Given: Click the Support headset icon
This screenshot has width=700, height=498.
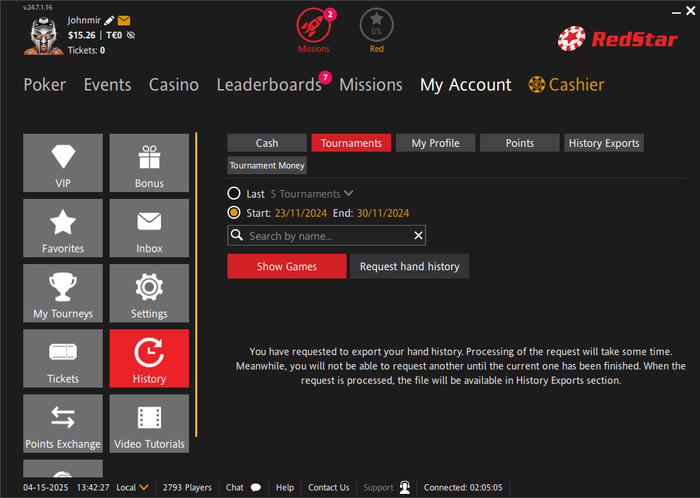Looking at the screenshot, I should tap(405, 487).
